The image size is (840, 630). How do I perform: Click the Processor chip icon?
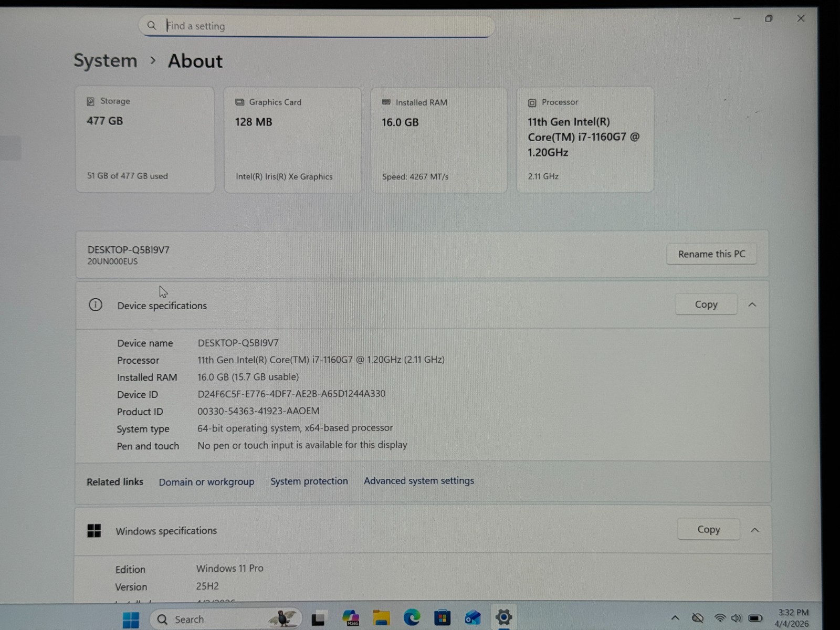532,103
